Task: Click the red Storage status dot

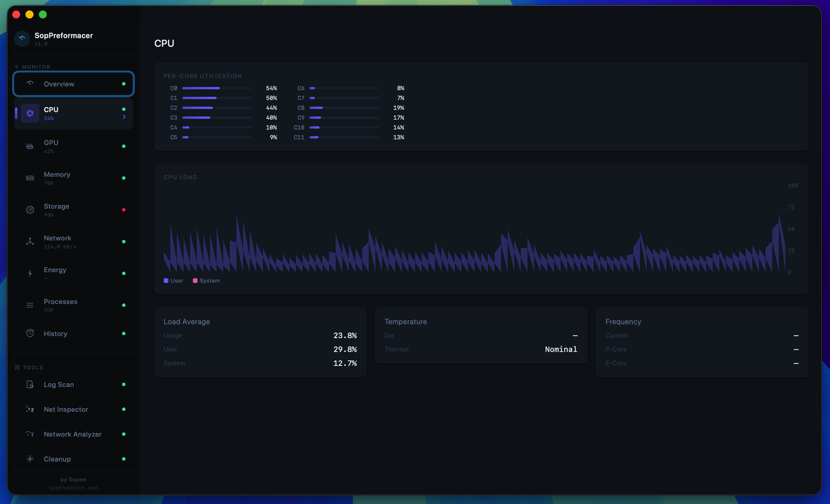Action: (x=123, y=210)
